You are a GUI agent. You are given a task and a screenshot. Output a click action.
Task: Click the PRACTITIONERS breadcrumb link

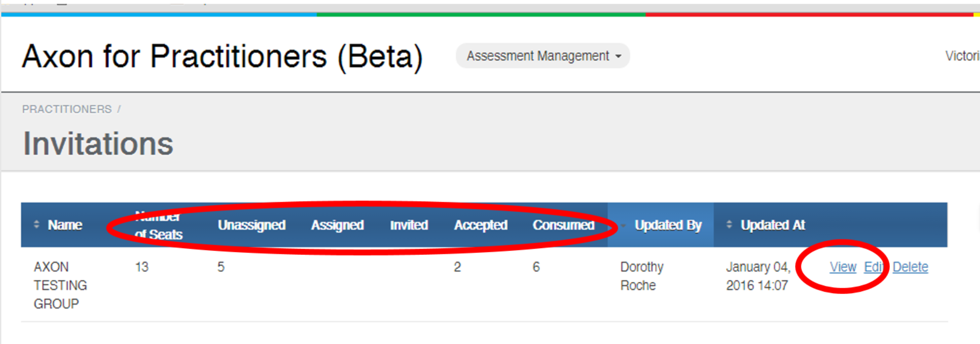[x=67, y=109]
